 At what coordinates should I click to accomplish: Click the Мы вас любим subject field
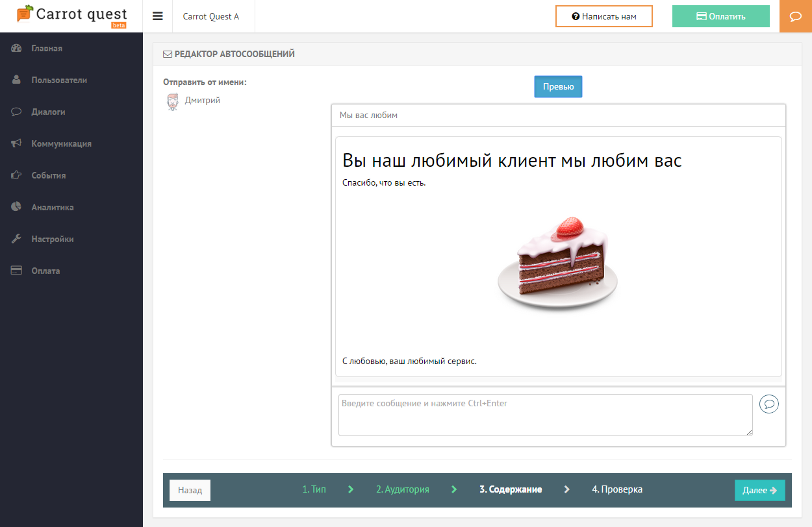pos(559,116)
